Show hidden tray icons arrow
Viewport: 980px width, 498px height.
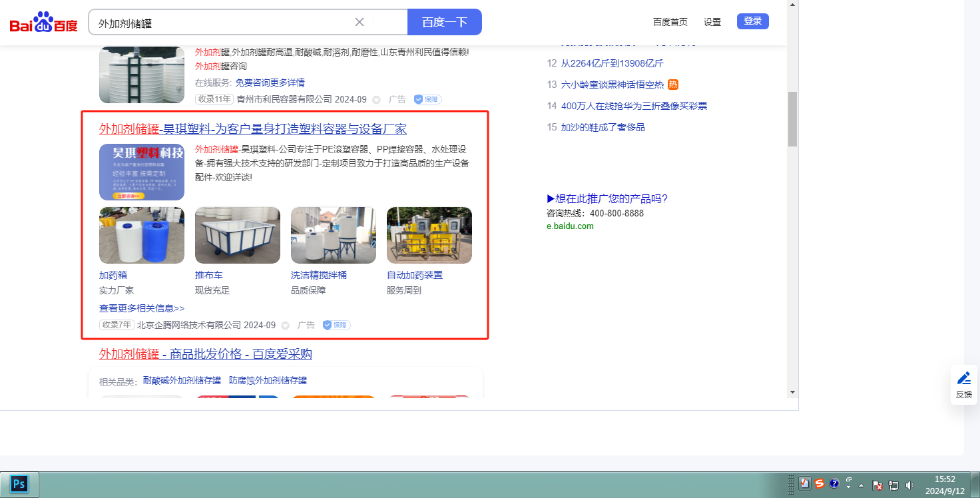tap(861, 485)
